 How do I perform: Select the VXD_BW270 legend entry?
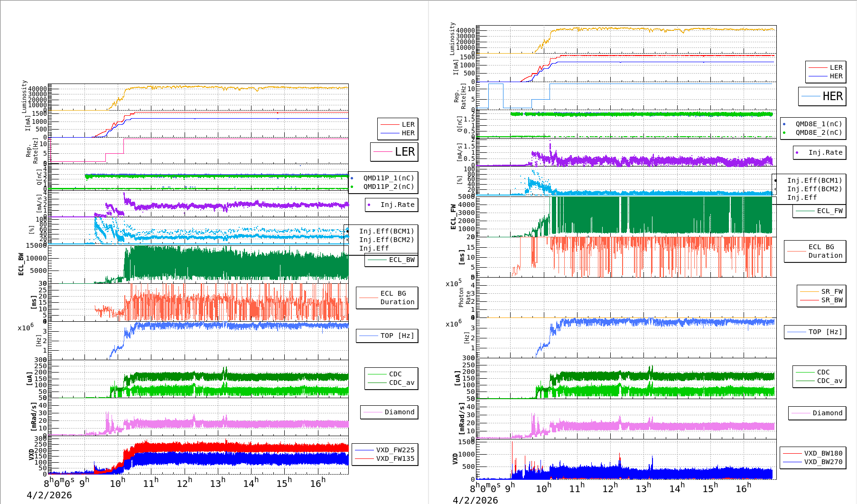tap(823, 462)
